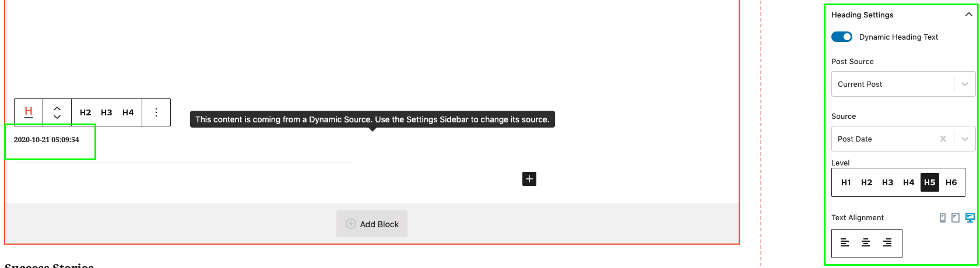Screen dimensions: 980x268
Task: Toggle Dynamic Heading Text switch
Action: 842,37
